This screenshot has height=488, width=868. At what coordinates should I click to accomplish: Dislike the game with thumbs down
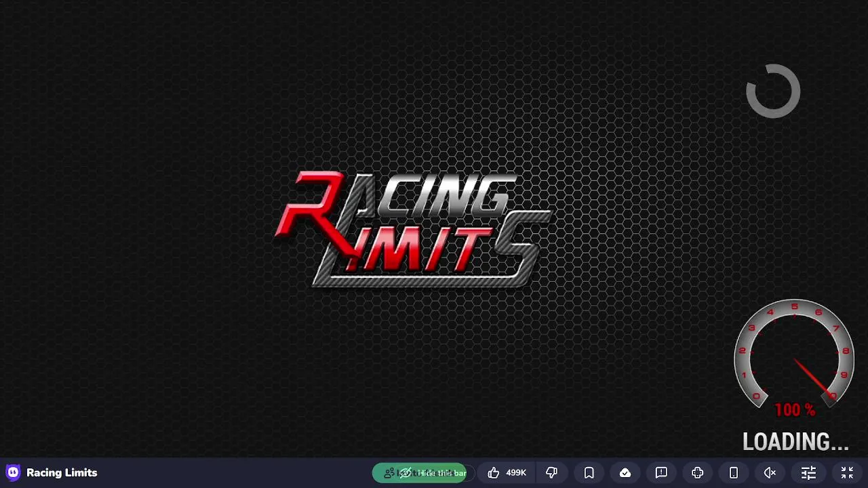(552, 473)
